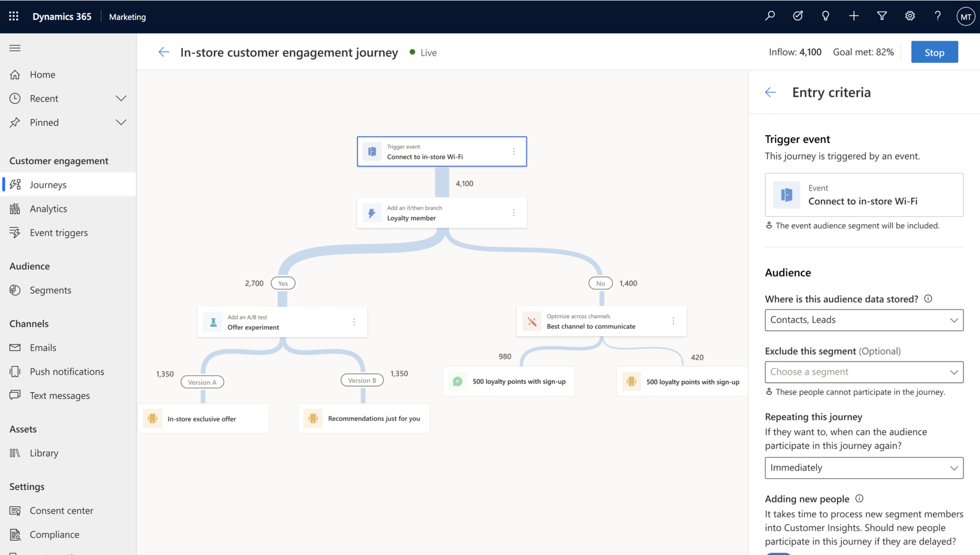Click the plus quick-create icon
The image size is (980, 555).
(x=854, y=16)
